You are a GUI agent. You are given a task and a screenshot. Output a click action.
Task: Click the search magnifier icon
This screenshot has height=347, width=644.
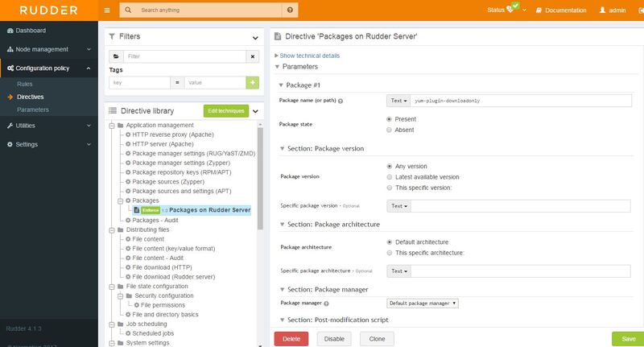(128, 10)
